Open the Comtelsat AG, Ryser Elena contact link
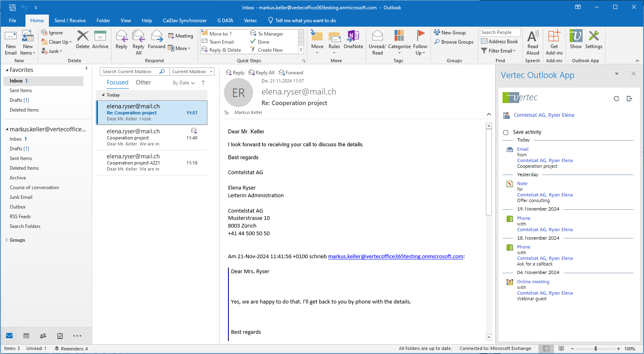The height and width of the screenshot is (354, 644). click(x=544, y=115)
